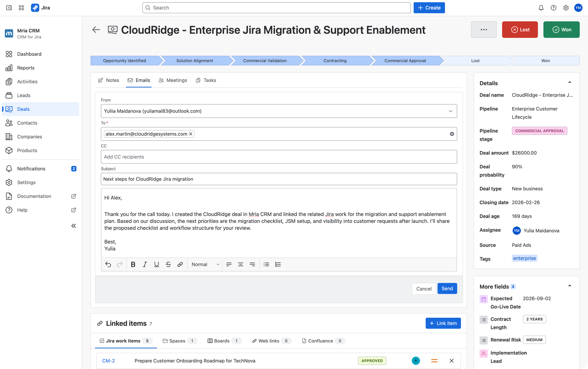Insert a numbered list
Image resolution: width=588 pixels, height=369 pixels.
click(278, 264)
